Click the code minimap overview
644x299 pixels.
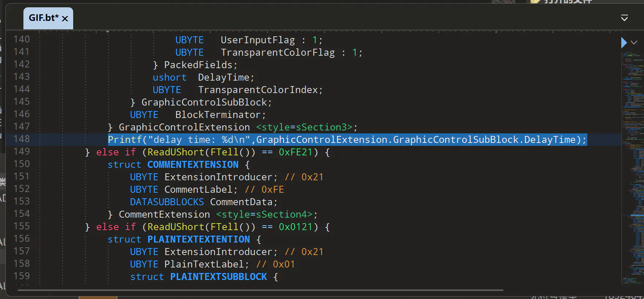click(633, 165)
